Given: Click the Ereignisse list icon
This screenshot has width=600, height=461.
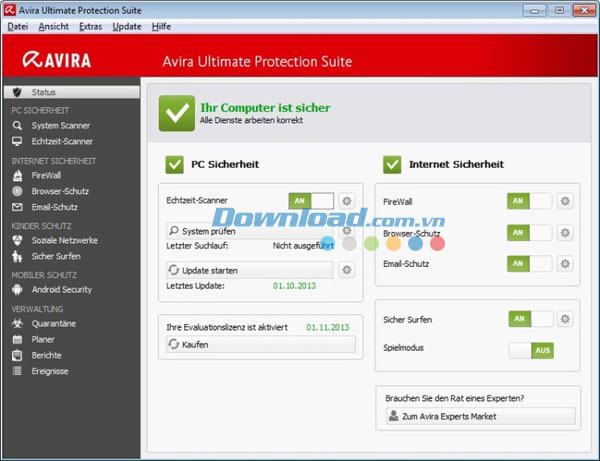Looking at the screenshot, I should pyautogui.click(x=17, y=371).
